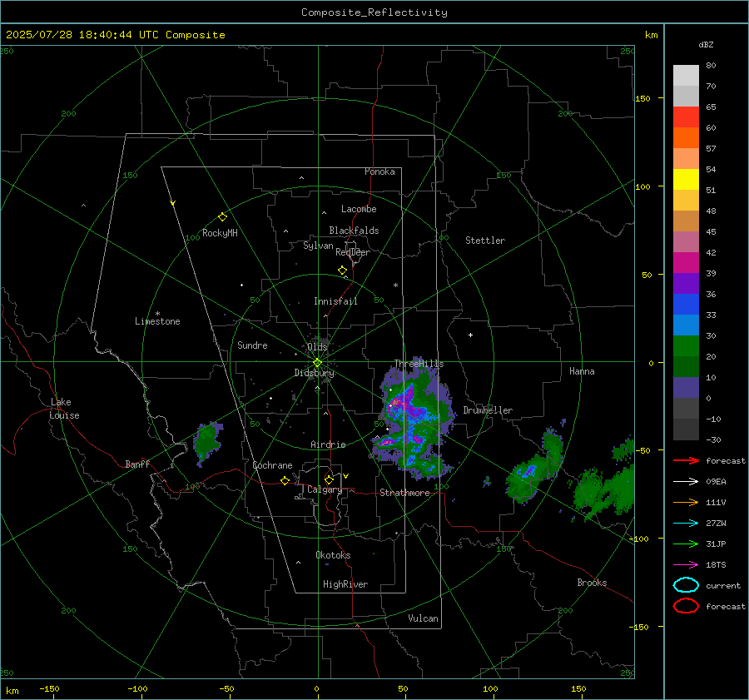Click the Brooks city label
The image size is (749, 700).
coord(592,583)
